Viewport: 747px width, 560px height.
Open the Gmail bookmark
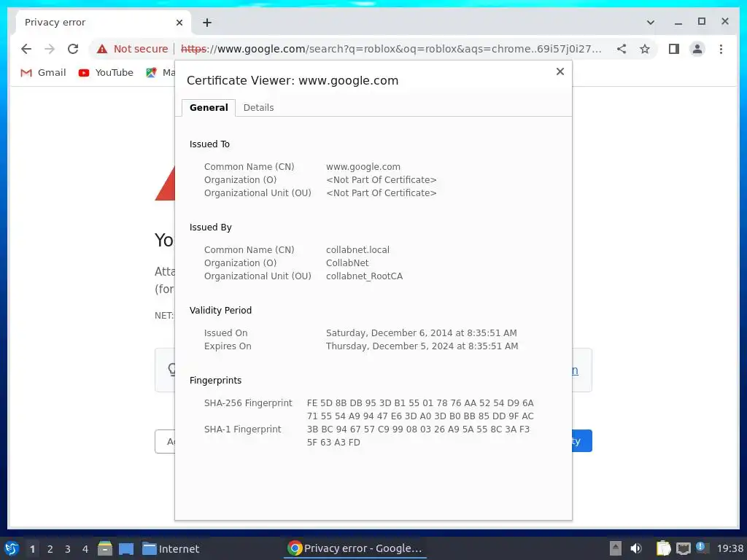click(43, 72)
